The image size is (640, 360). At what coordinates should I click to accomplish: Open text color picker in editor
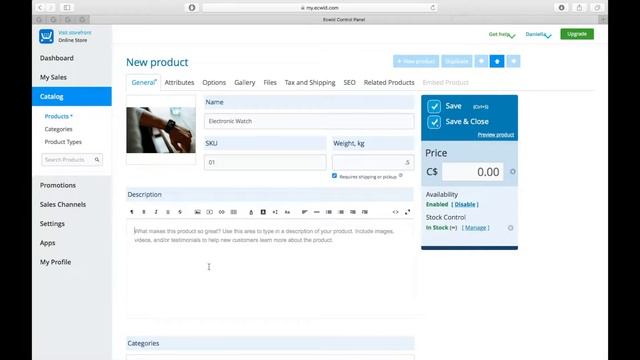(251, 212)
